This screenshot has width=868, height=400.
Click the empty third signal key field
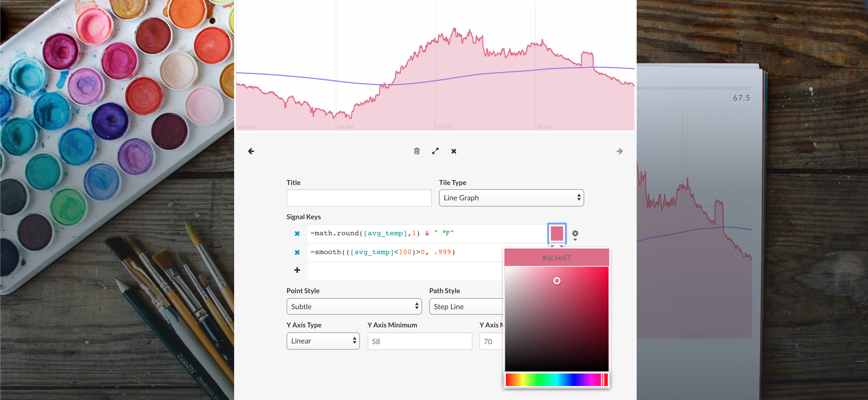(402, 271)
